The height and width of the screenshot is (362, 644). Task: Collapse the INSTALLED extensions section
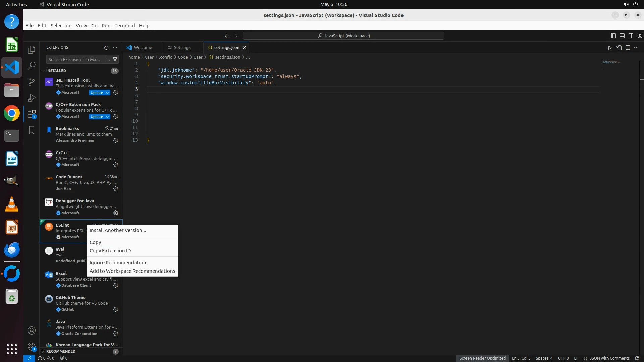click(x=43, y=71)
